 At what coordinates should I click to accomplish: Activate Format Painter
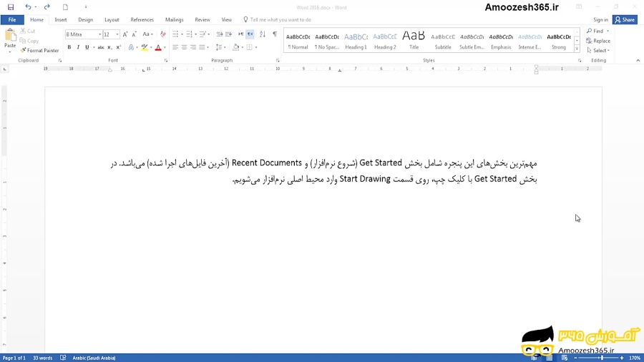point(39,51)
